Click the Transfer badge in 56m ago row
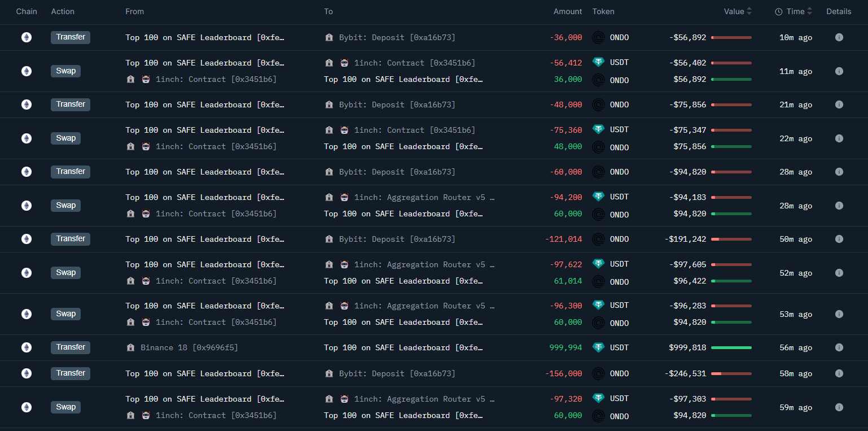The height and width of the screenshot is (431, 868). coord(71,347)
